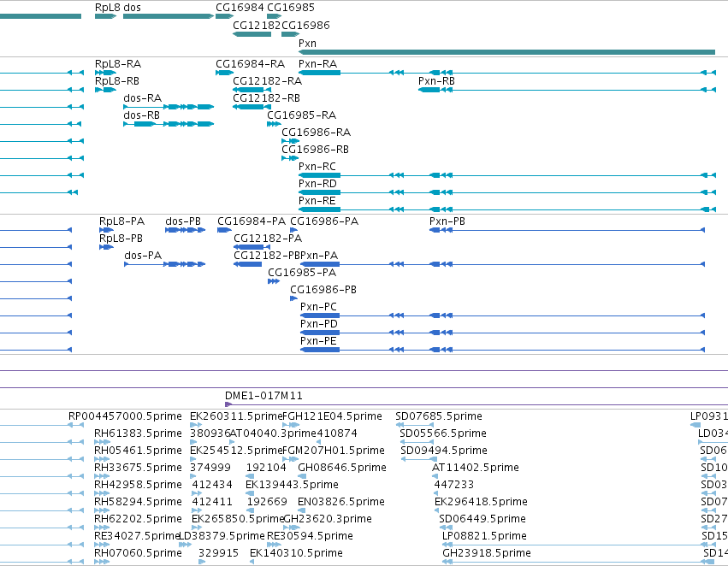Select the RP004457000.5prime EST label
This screenshot has width=728, height=566.
125,416
